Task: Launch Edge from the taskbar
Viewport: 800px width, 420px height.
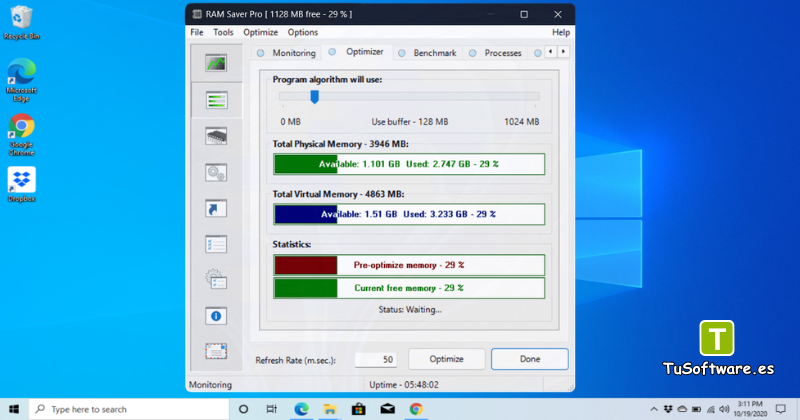Action: pos(301,409)
